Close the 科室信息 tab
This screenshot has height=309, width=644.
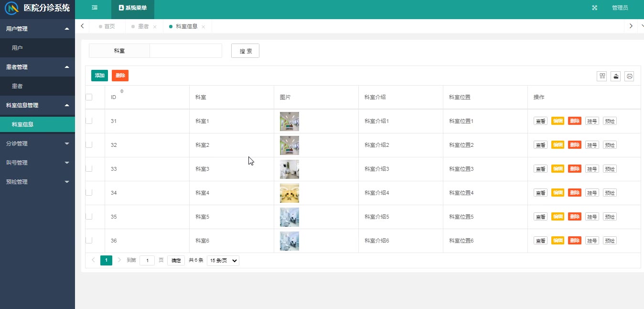[204, 27]
